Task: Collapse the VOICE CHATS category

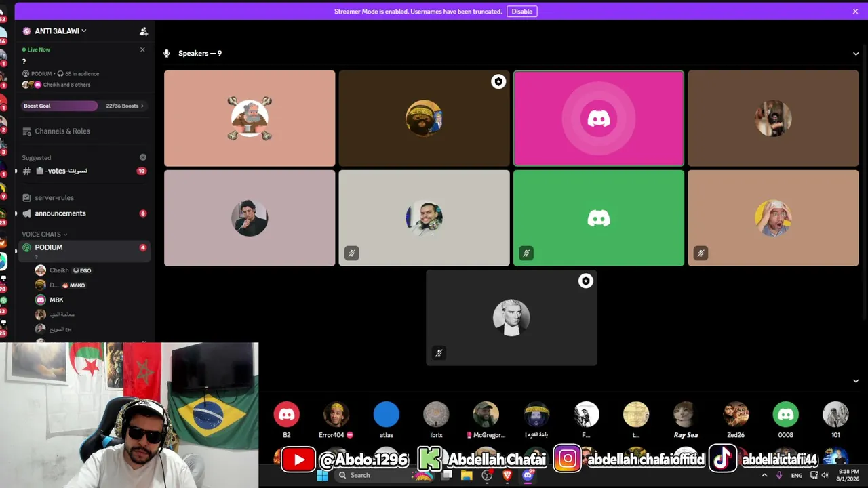Action: pos(45,235)
